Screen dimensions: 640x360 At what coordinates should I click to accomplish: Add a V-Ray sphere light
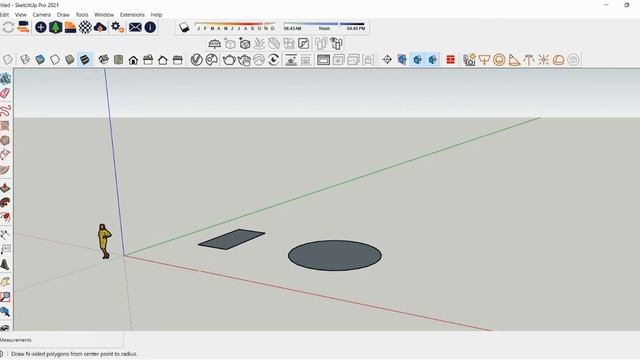[499, 60]
